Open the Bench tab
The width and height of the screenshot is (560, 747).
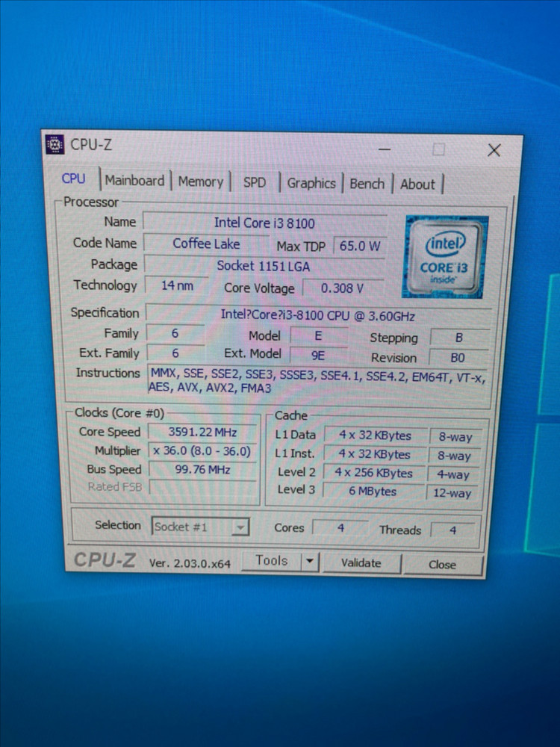pyautogui.click(x=367, y=184)
